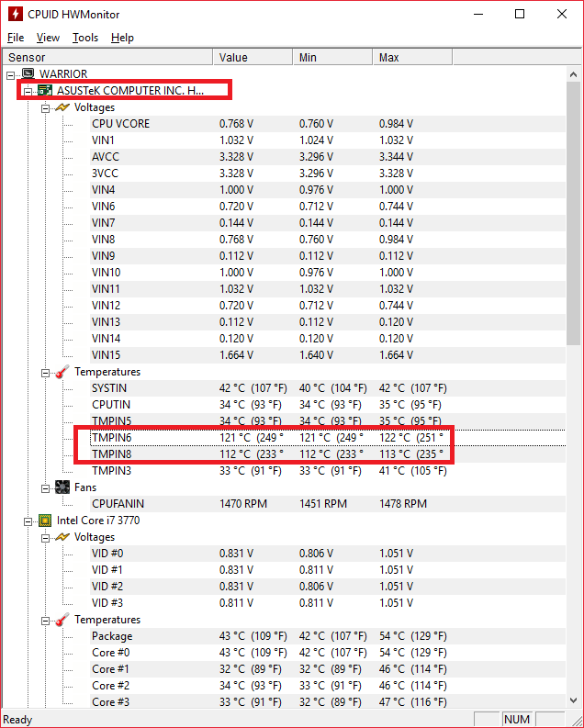Click the CPU Temperatures thermometer icon

tap(62, 620)
